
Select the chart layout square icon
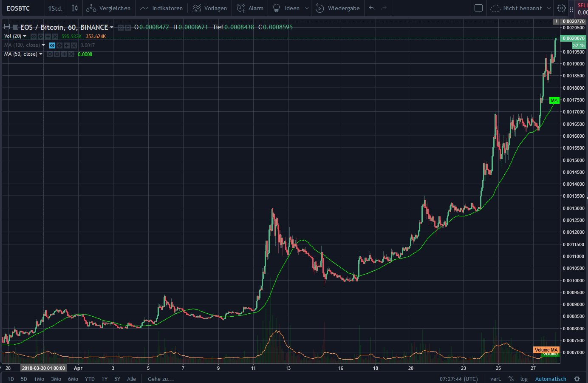(478, 8)
